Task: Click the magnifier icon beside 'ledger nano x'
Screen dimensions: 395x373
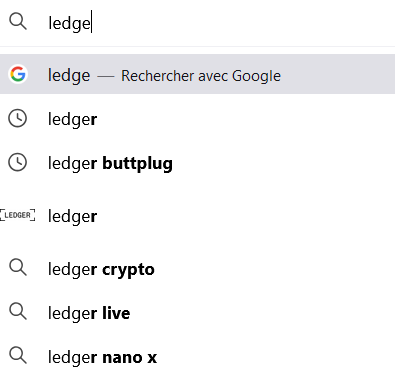Action: point(18,355)
